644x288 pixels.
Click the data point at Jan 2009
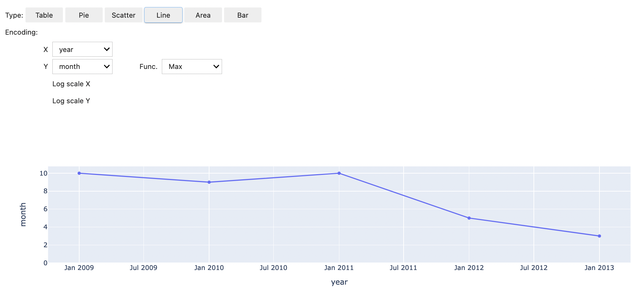click(79, 173)
